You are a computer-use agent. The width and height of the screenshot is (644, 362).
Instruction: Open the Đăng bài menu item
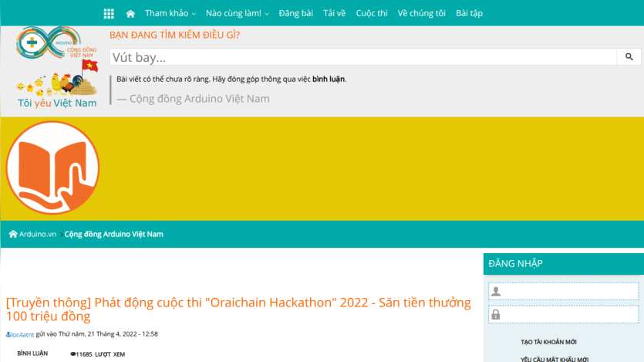pos(295,13)
